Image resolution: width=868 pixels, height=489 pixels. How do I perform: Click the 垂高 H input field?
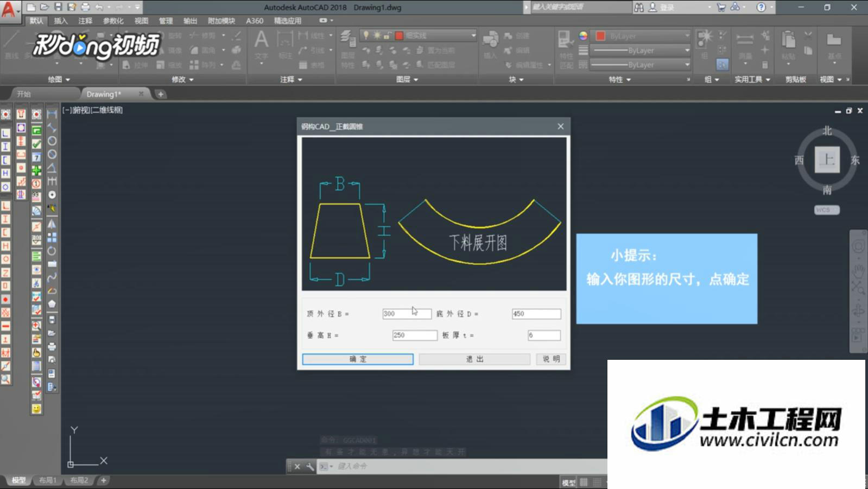tap(415, 335)
